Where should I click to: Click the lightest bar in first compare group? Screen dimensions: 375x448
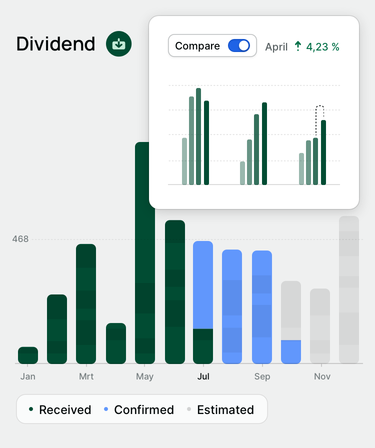coord(184,161)
